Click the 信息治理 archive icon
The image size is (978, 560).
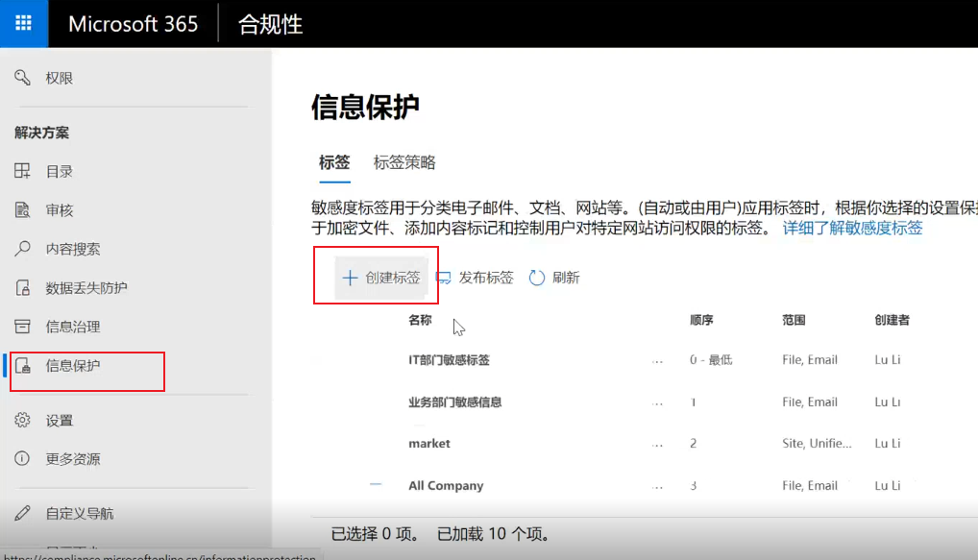tap(23, 327)
